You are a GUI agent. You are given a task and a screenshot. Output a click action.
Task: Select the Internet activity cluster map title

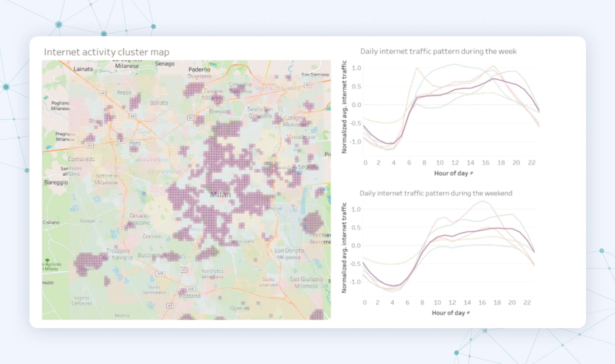click(x=107, y=52)
